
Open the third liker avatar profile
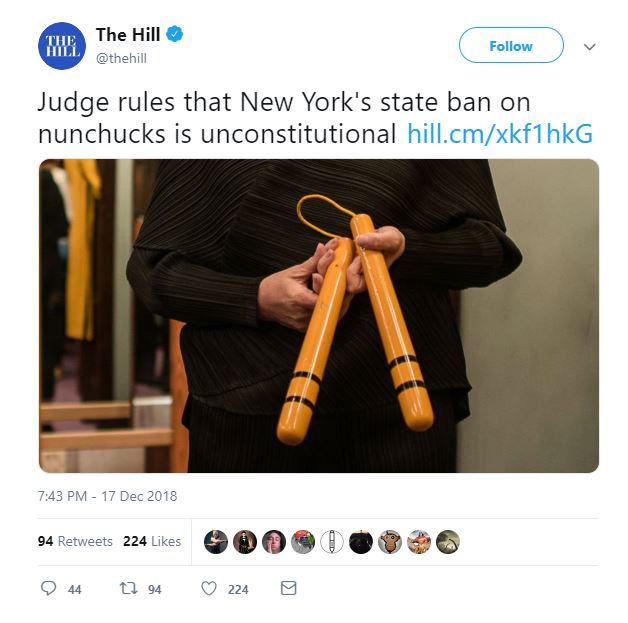274,542
